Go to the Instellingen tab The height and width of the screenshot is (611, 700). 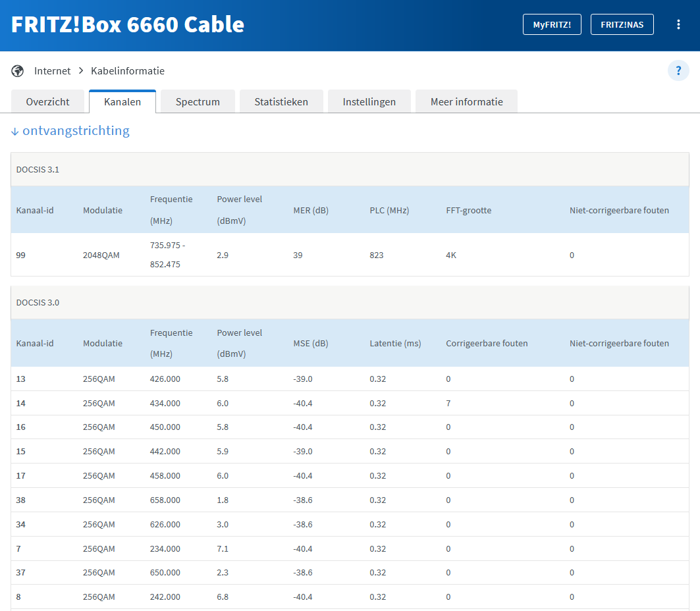(369, 102)
